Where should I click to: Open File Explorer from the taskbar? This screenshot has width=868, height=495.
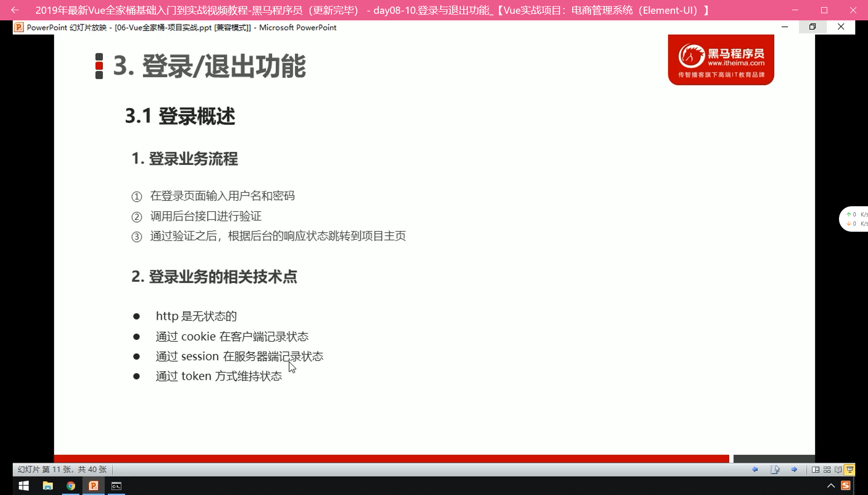coord(47,486)
